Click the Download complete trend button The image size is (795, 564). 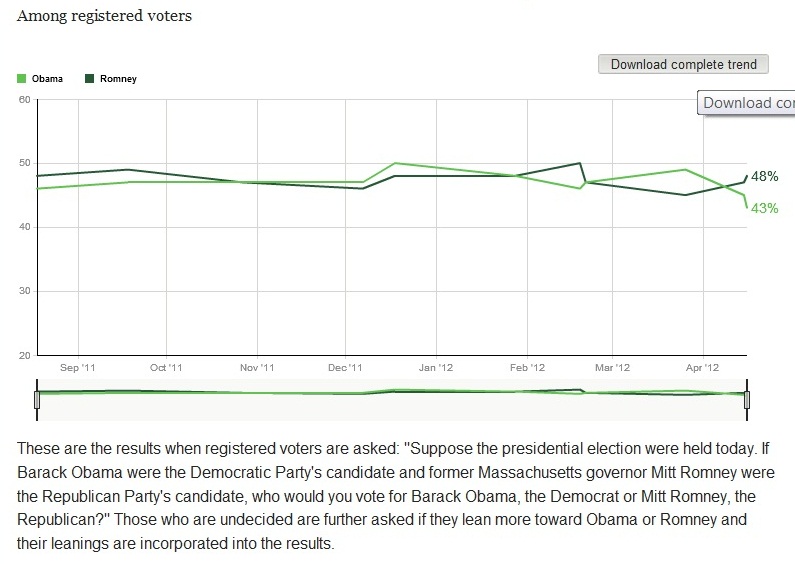coord(683,64)
